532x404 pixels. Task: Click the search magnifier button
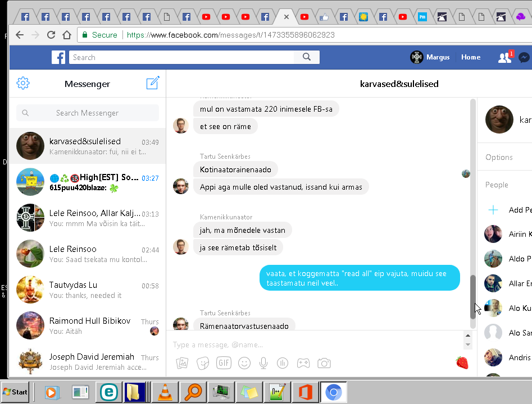point(307,57)
